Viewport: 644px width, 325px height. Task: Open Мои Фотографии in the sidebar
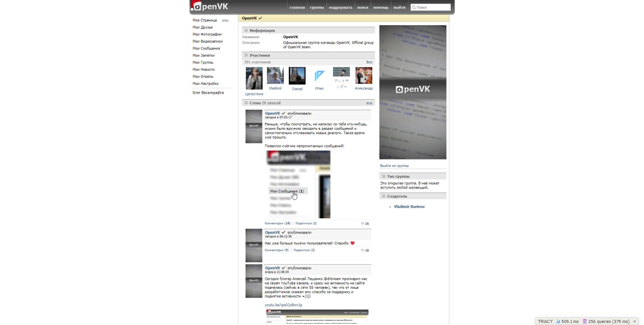(x=207, y=34)
